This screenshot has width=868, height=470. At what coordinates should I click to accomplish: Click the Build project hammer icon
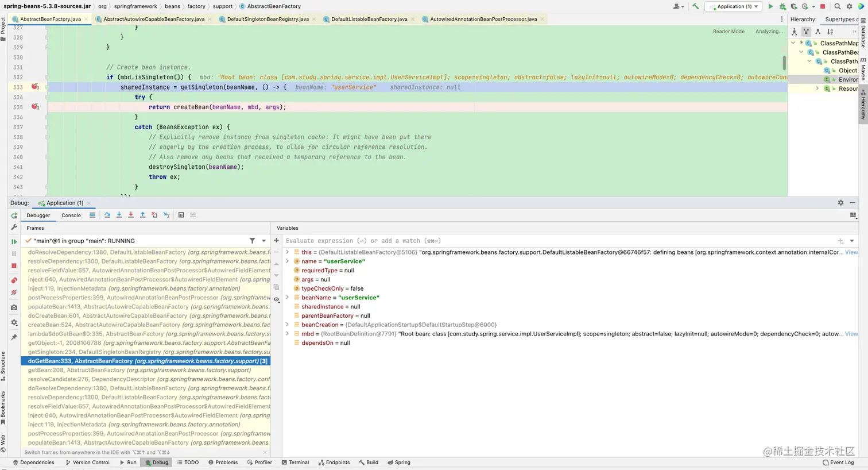tap(696, 6)
